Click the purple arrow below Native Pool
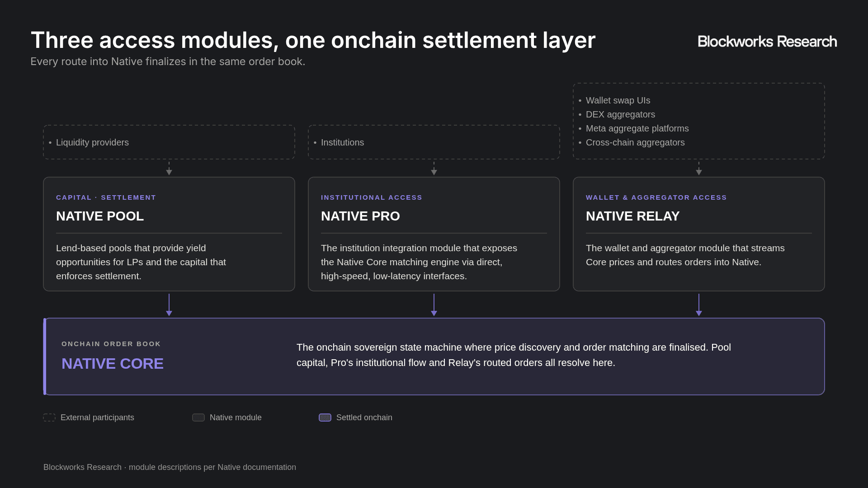This screenshot has width=868, height=488. point(169,305)
